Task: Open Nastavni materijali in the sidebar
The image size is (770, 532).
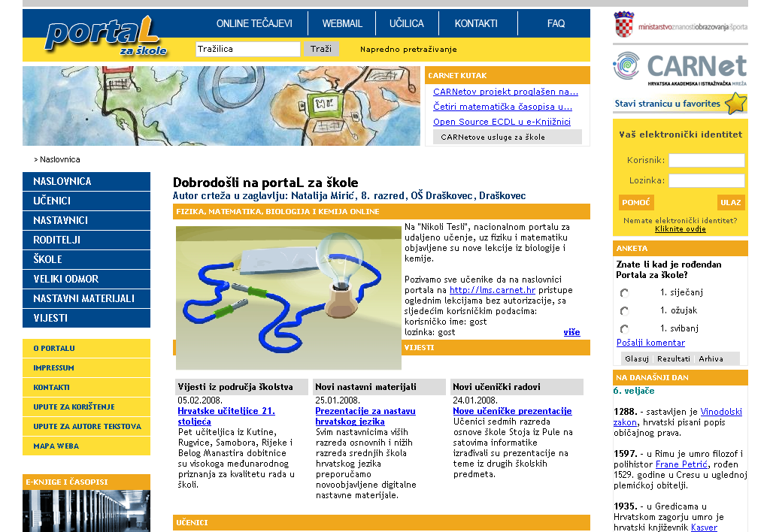Action: (86, 299)
